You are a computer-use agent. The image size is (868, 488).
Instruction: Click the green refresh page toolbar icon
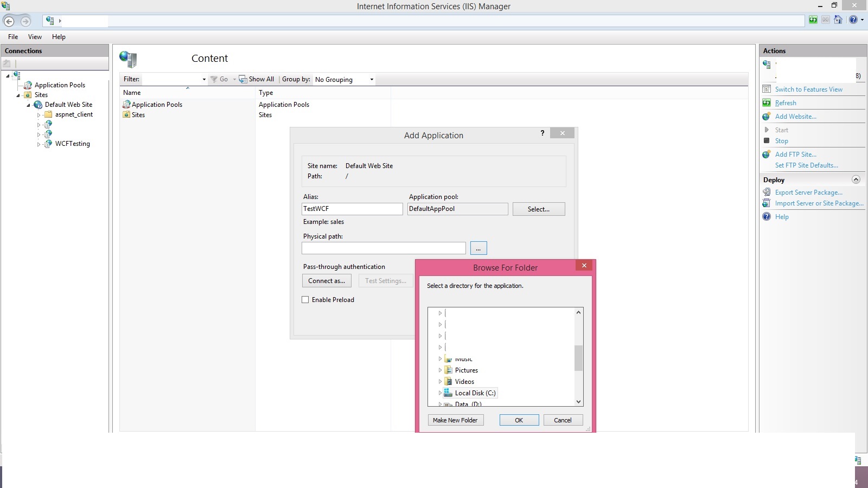[x=813, y=20]
